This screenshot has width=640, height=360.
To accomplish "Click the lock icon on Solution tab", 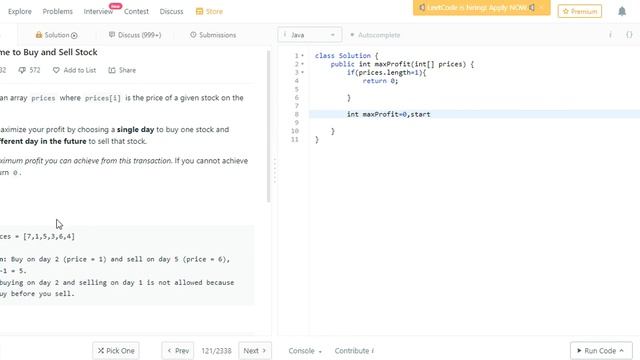I will pyautogui.click(x=39, y=35).
